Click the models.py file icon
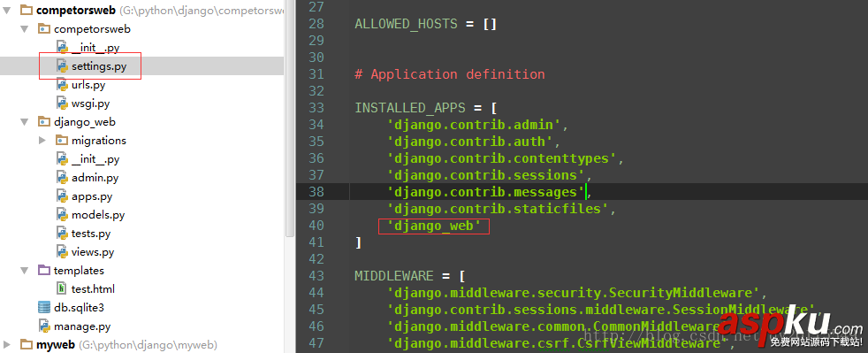The height and width of the screenshot is (353, 868). coord(62,215)
